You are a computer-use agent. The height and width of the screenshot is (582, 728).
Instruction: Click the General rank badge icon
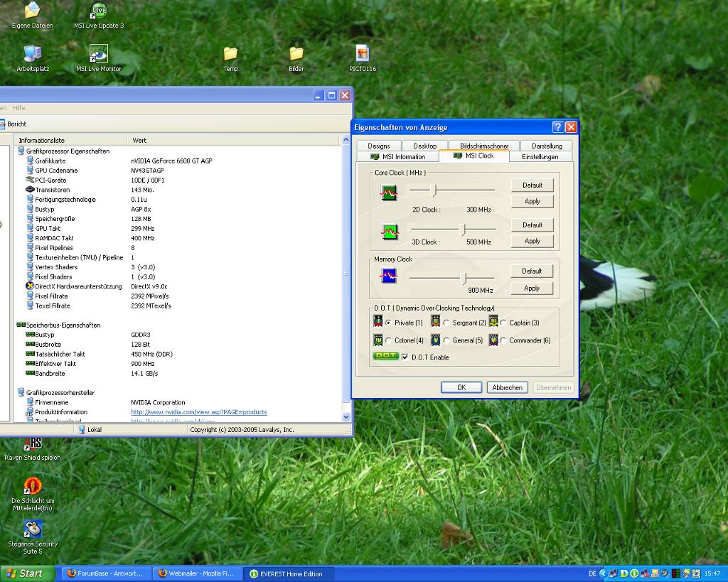pos(436,340)
